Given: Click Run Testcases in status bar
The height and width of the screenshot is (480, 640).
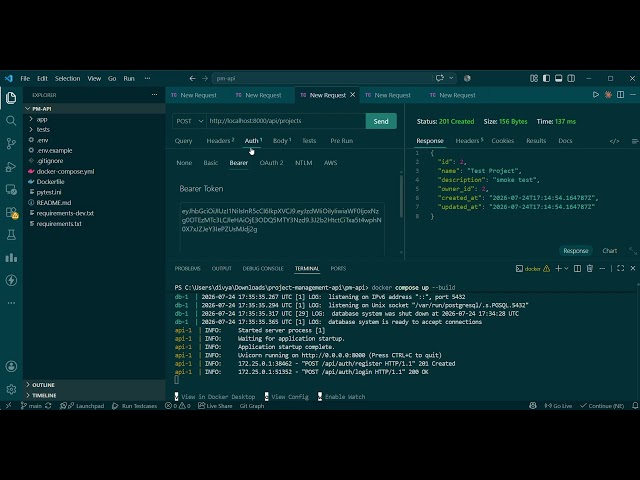Looking at the screenshot, I should 135,406.
